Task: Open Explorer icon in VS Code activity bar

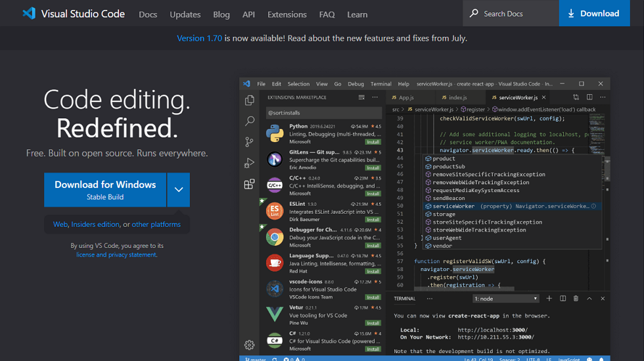Action: point(249,100)
